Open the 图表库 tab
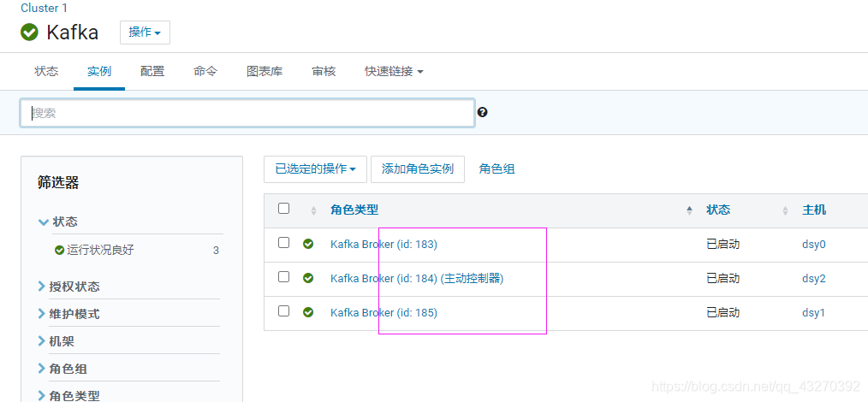Viewport: 868px width, 402px height. point(265,71)
